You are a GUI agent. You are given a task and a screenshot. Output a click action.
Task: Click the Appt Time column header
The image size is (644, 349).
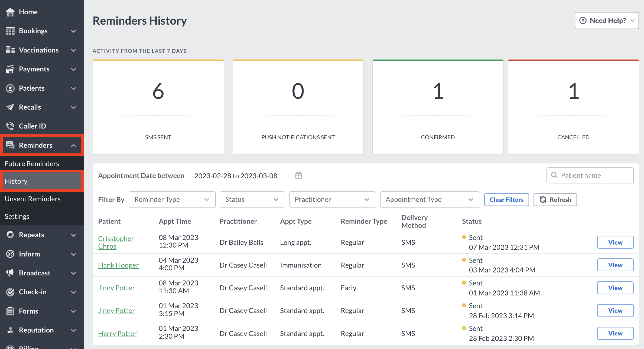point(175,221)
